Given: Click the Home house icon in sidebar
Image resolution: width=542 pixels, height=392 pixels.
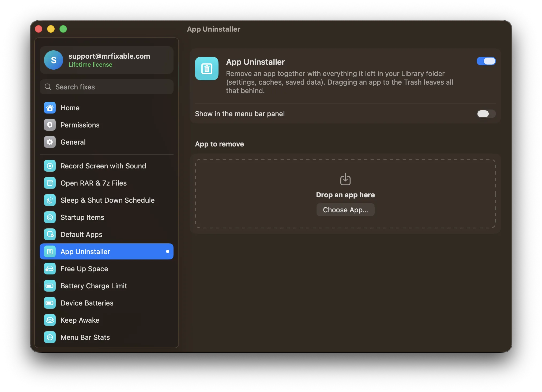Looking at the screenshot, I should [x=50, y=108].
